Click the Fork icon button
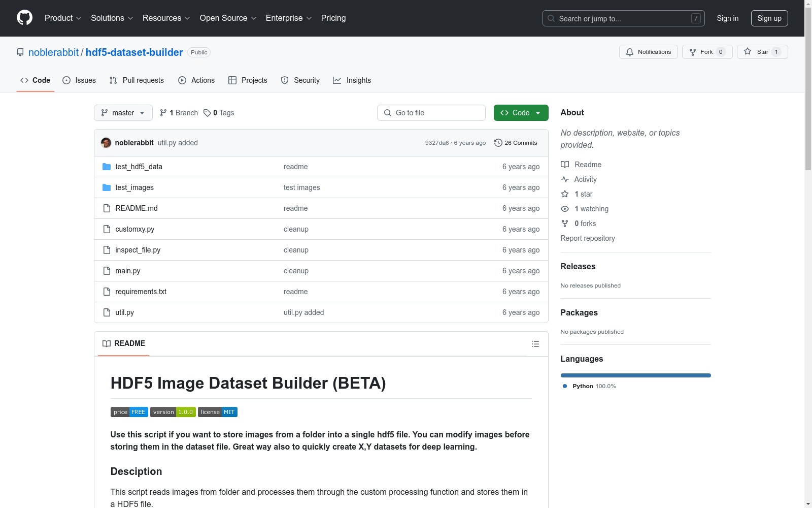812x508 pixels. (x=693, y=52)
